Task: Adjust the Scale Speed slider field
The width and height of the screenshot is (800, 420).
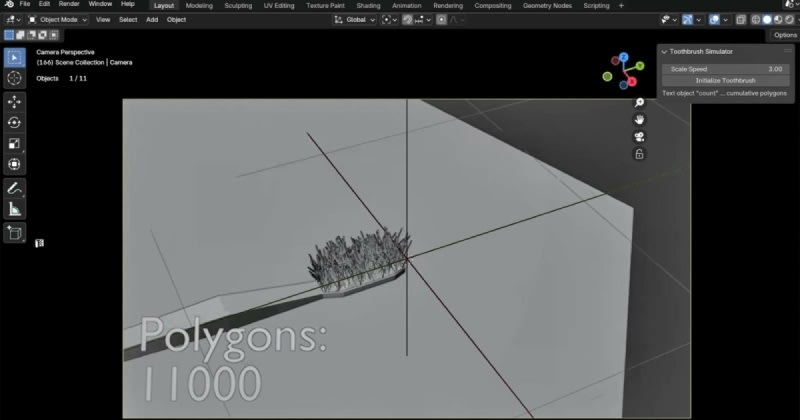Action: [x=726, y=69]
